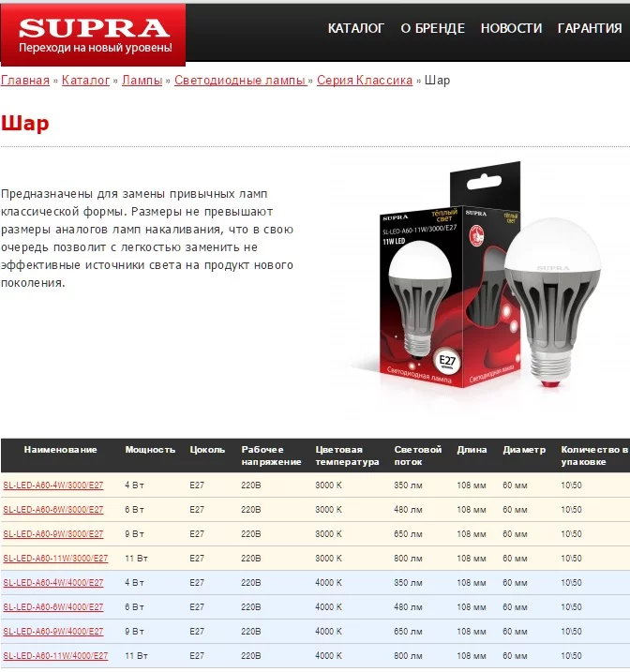Screen dimensions: 630x672
Task: Click the Световой поток column header
Action: (418, 455)
